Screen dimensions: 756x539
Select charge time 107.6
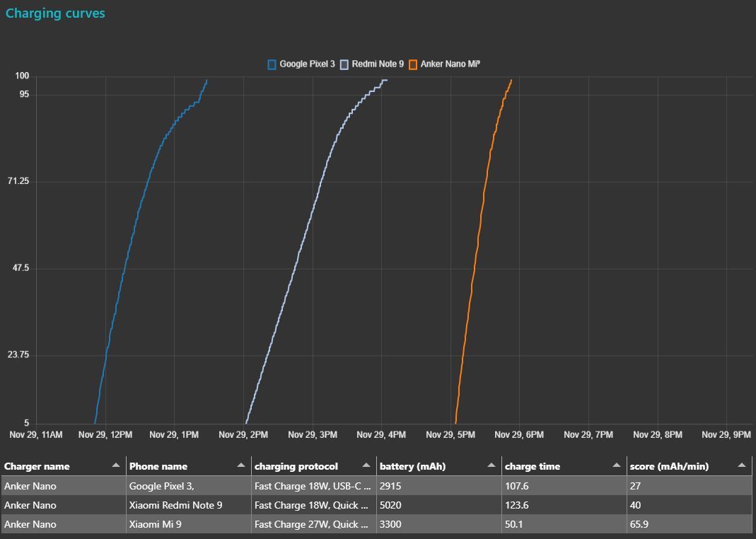564,486
